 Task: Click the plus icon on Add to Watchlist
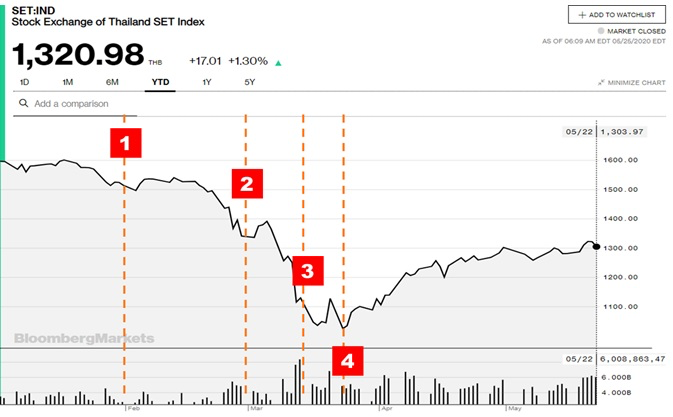[x=582, y=15]
